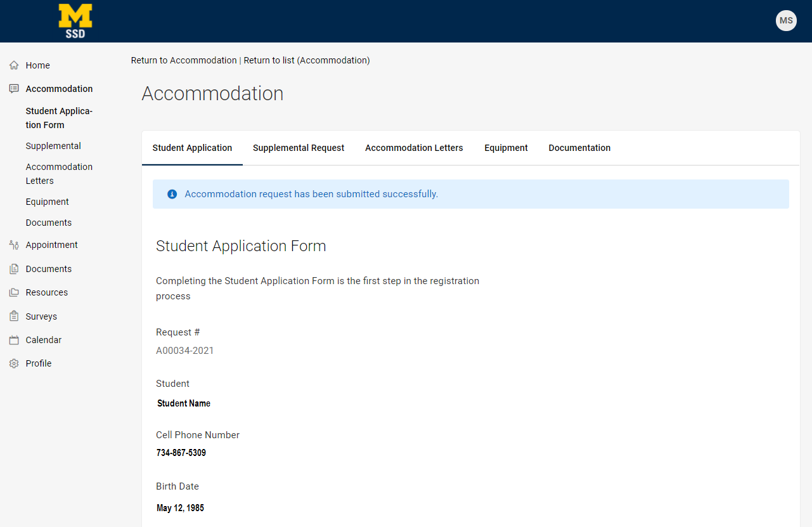Open the MS account avatar
Viewport: 812px width, 527px height.
point(786,20)
